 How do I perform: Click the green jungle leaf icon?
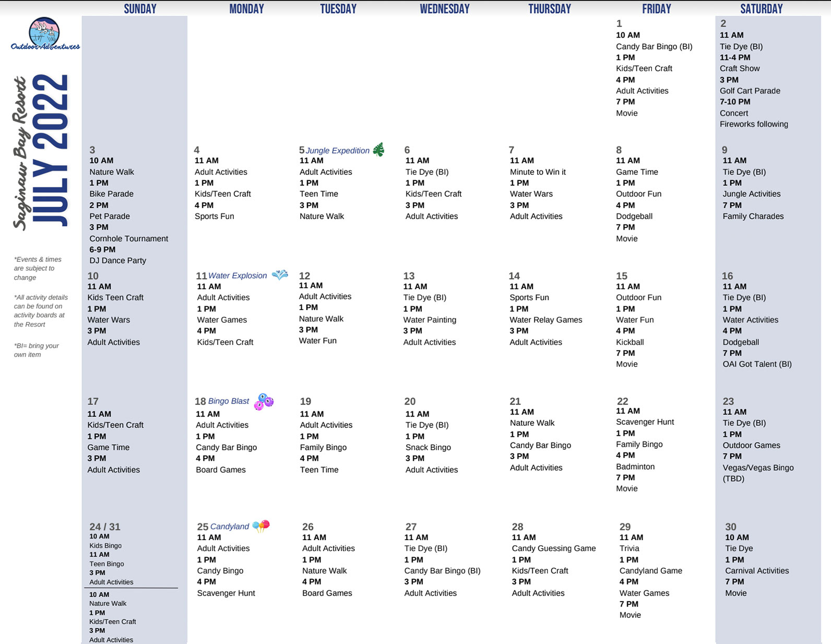click(379, 150)
